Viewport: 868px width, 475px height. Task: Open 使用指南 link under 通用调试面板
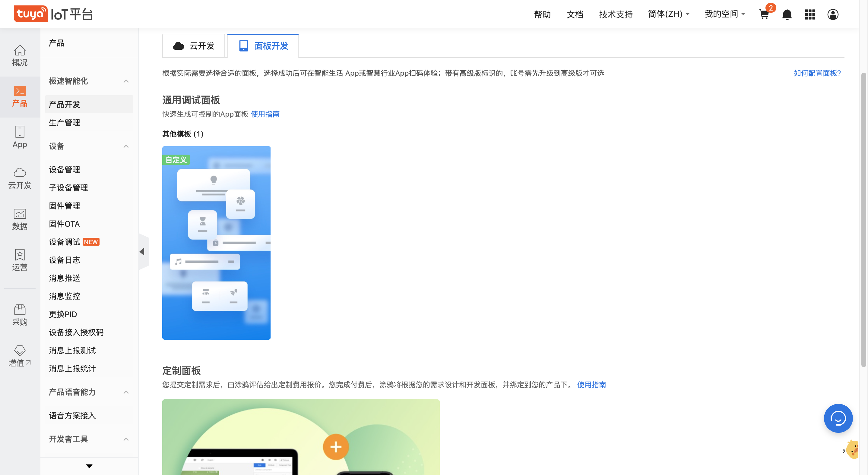coord(265,114)
